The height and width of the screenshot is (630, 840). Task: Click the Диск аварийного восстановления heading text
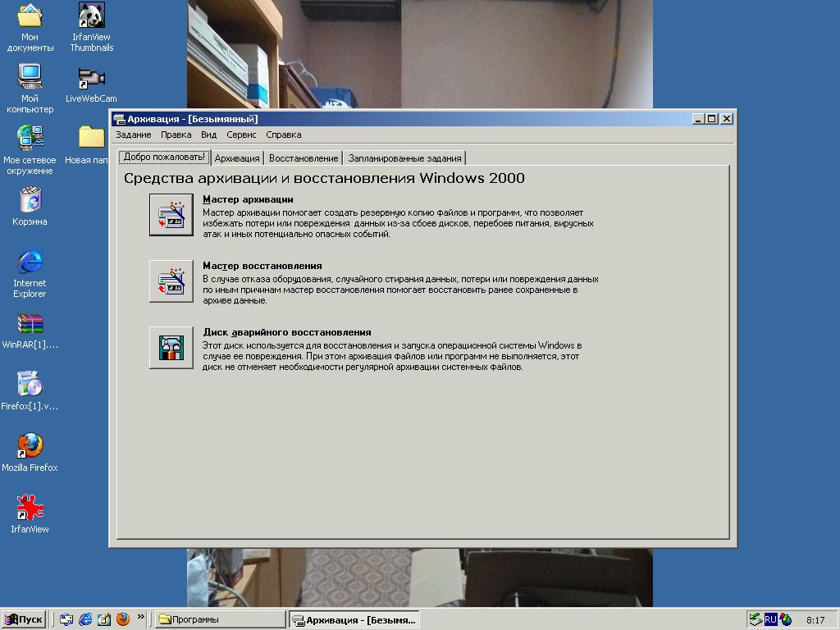click(x=286, y=332)
